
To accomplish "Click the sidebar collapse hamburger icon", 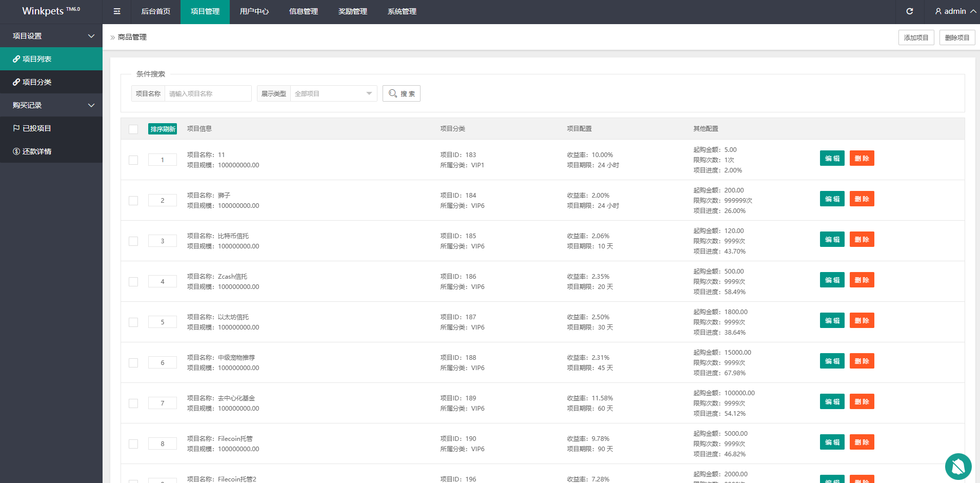I will click(x=117, y=11).
